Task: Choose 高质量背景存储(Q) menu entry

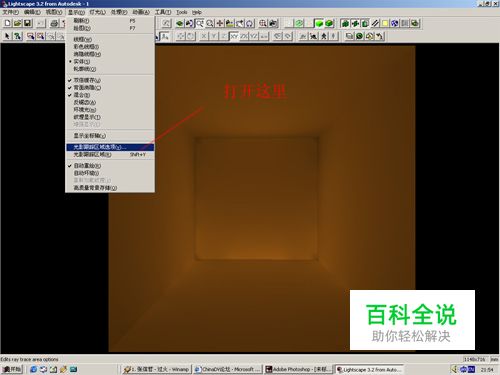Action: pyautogui.click(x=110, y=188)
